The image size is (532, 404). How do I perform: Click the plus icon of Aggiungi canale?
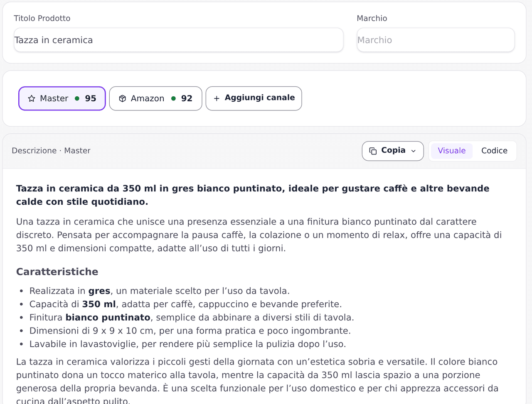tap(217, 98)
